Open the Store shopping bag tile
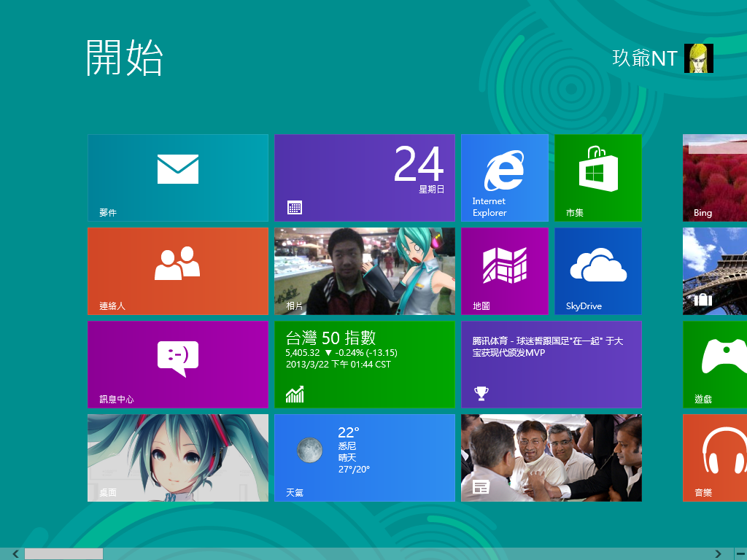Viewport: 747px width, 560px height. [x=597, y=177]
